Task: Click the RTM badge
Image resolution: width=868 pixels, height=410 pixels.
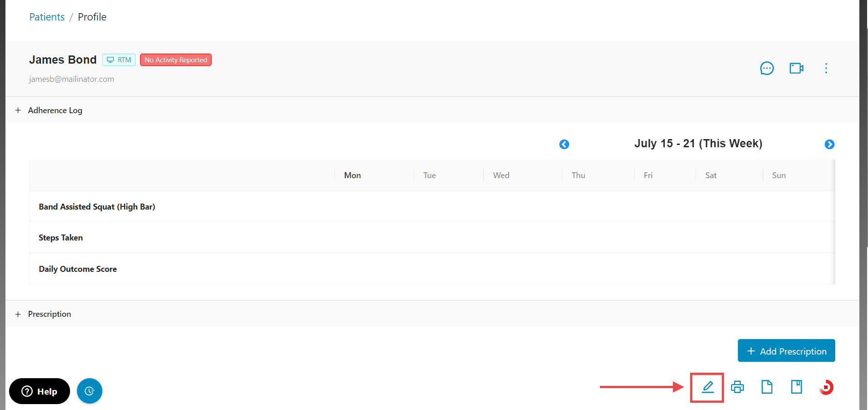Action: point(119,60)
